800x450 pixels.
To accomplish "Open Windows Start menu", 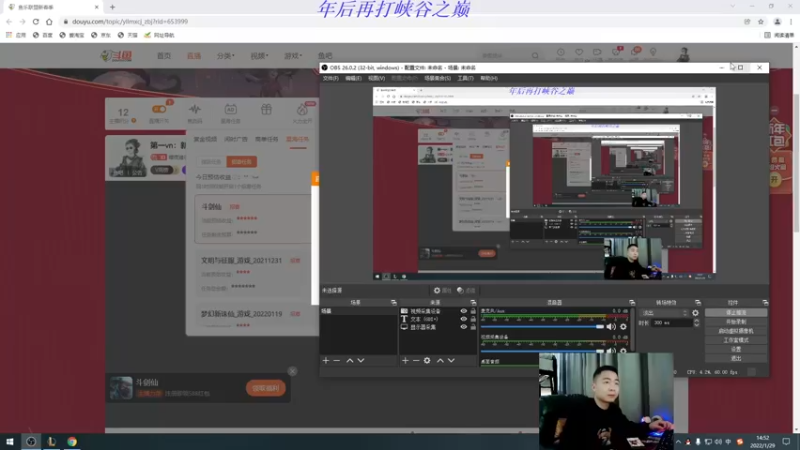I will (10, 442).
